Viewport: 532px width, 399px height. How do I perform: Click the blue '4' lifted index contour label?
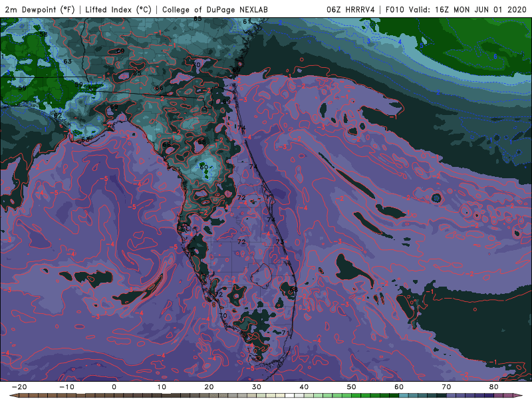coord(400,42)
